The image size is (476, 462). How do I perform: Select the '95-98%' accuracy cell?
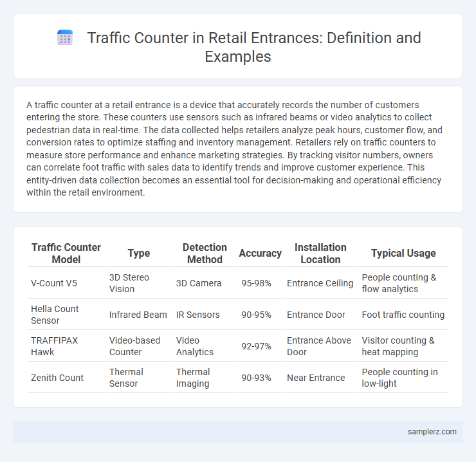[x=260, y=283]
